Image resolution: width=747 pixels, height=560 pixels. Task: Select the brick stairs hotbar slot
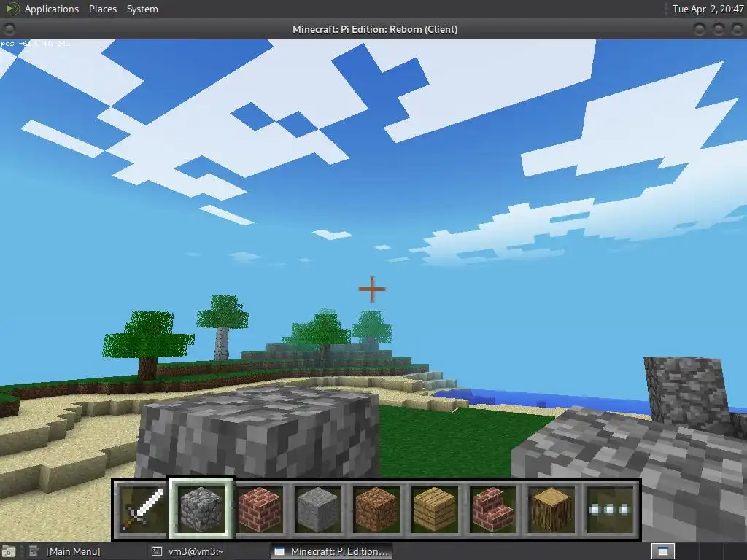tap(493, 510)
